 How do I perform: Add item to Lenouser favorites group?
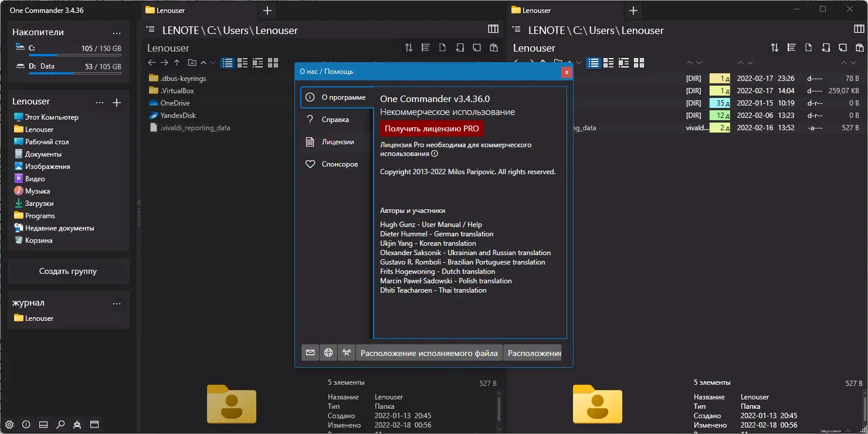[117, 103]
